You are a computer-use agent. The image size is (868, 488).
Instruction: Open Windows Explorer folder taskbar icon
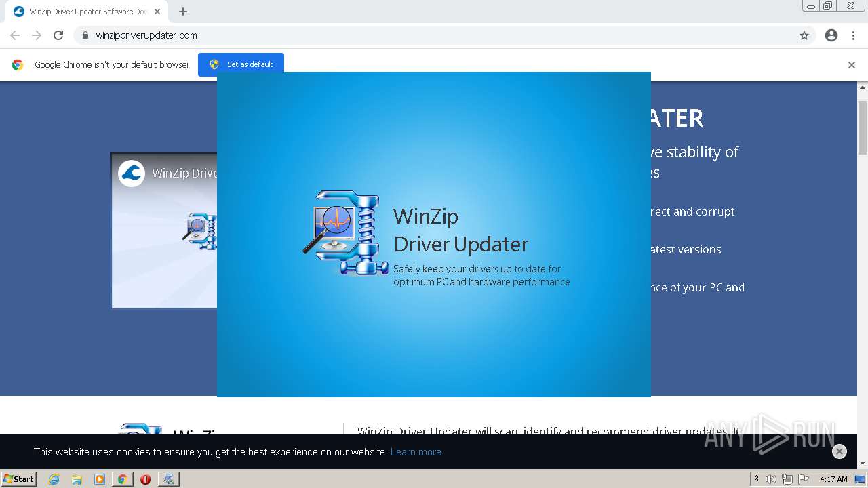coord(77,479)
